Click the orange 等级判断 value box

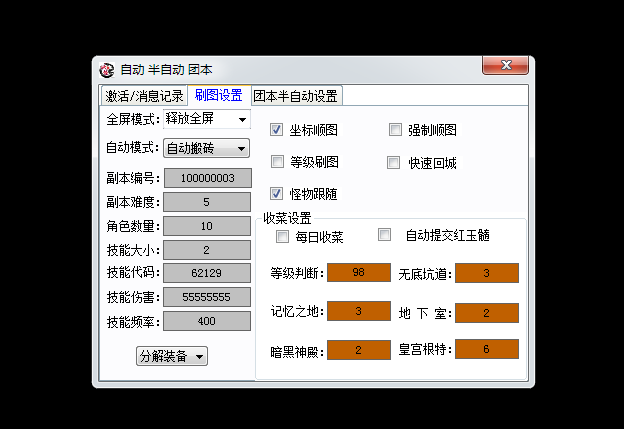[x=358, y=273]
